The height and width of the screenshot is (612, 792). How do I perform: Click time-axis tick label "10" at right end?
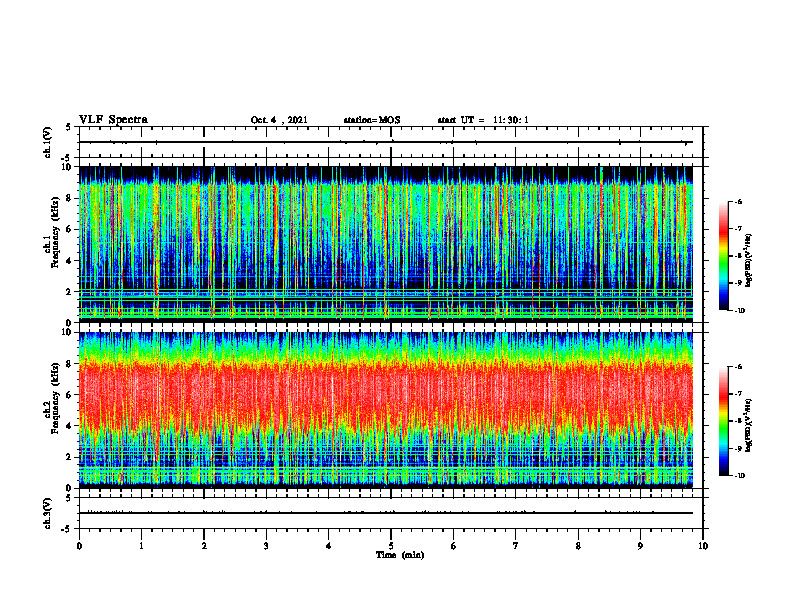(703, 546)
